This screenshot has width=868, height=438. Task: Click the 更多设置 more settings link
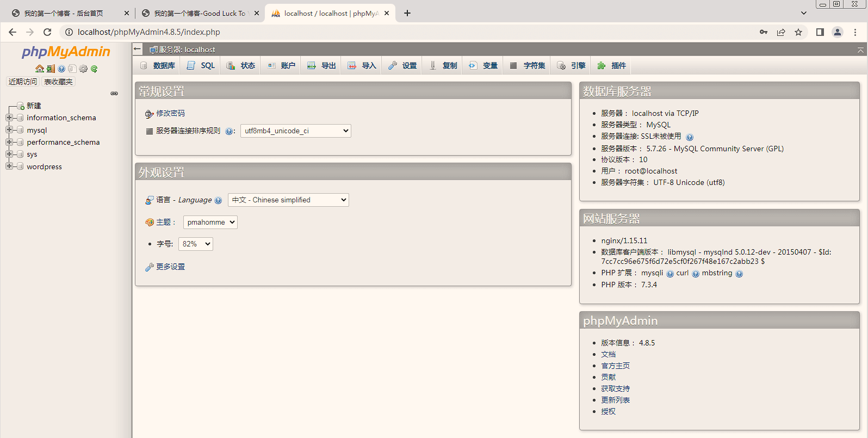[x=170, y=267]
